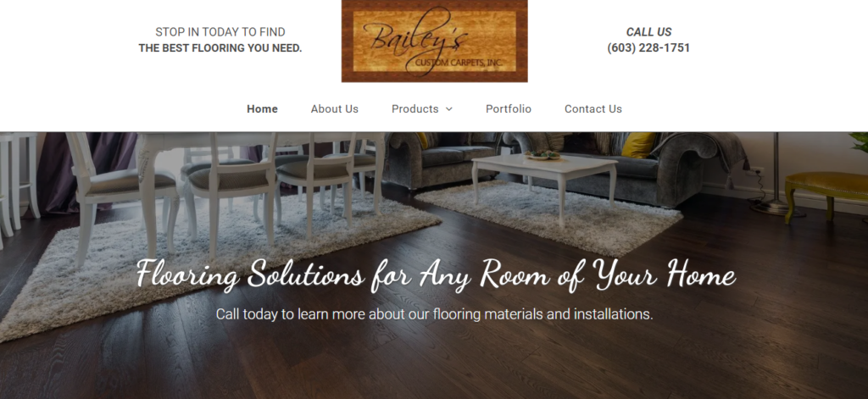Image resolution: width=868 pixels, height=399 pixels.
Task: Expand the Products chevron arrow
Action: (x=449, y=109)
